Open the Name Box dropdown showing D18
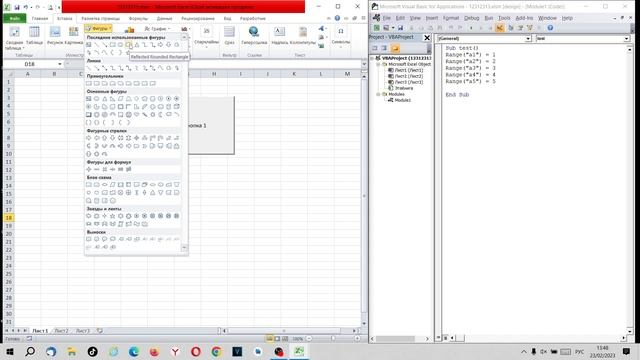640x360 pixels. click(60, 64)
